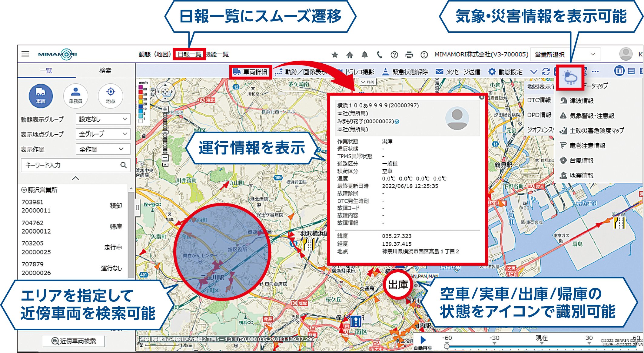Click 緊急状態解除 toolbar button
This screenshot has width=644, height=353.
point(405,72)
